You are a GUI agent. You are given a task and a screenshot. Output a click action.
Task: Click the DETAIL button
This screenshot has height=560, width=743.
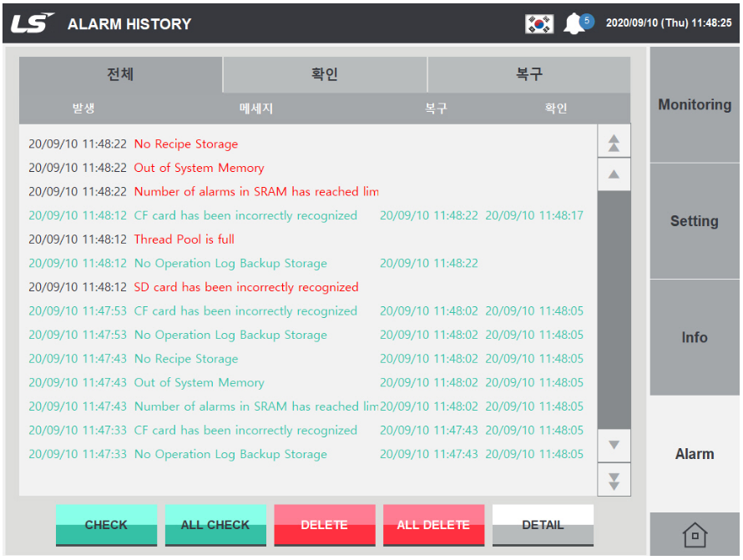pyautogui.click(x=543, y=525)
